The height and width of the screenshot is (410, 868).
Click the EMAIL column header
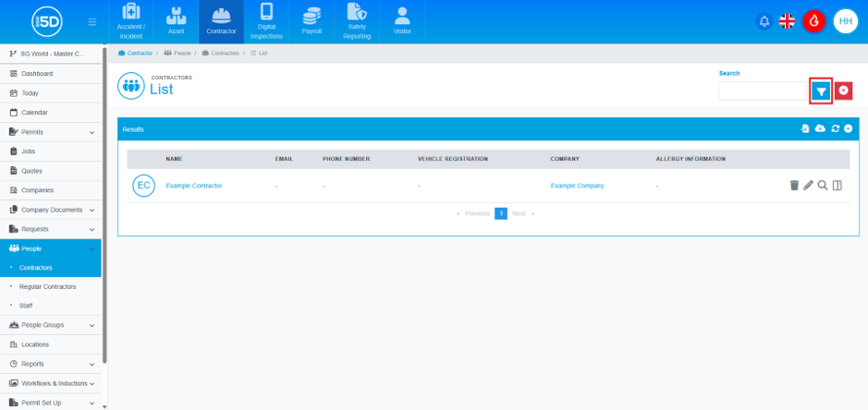[x=284, y=159]
